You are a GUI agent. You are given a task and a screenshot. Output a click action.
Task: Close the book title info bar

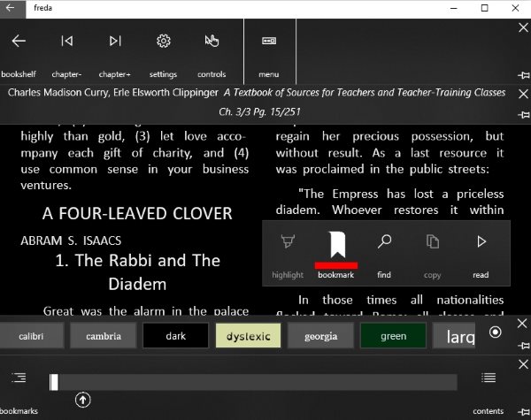(x=523, y=94)
